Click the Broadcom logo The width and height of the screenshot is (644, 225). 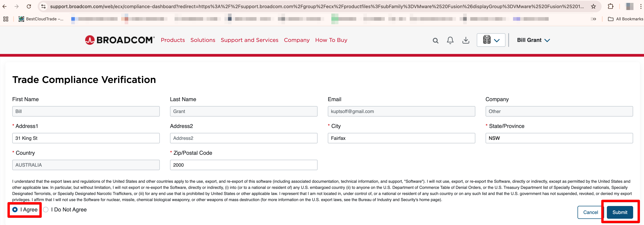click(120, 40)
